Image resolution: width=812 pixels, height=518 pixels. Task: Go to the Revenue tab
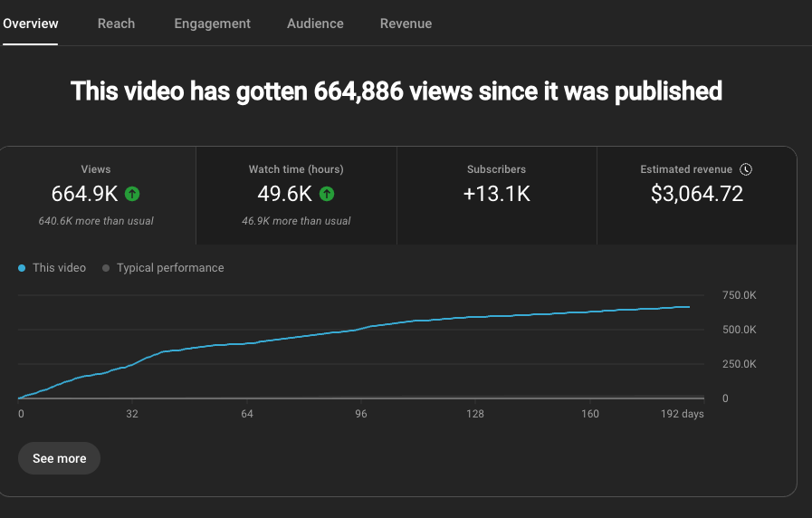406,24
